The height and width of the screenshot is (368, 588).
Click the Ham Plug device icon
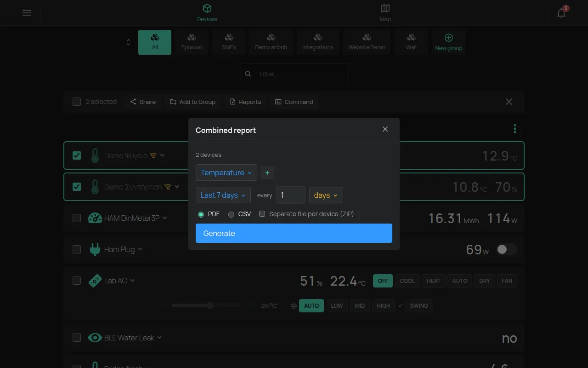pyautogui.click(x=95, y=249)
